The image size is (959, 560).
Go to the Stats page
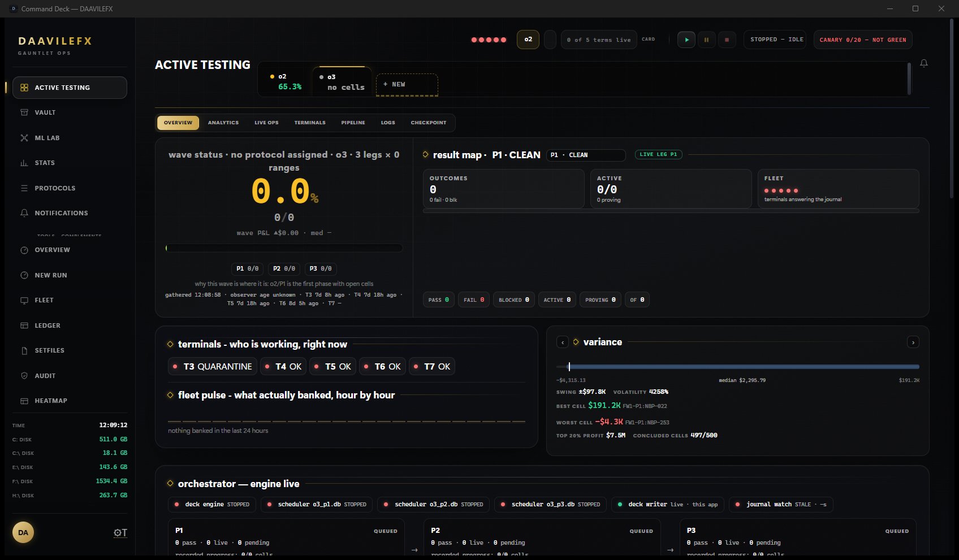tap(70, 163)
